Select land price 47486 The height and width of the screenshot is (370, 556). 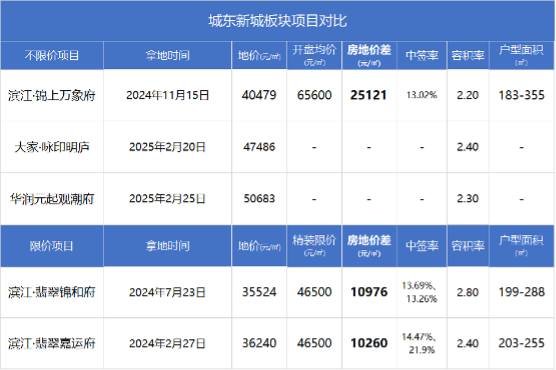pyautogui.click(x=259, y=147)
